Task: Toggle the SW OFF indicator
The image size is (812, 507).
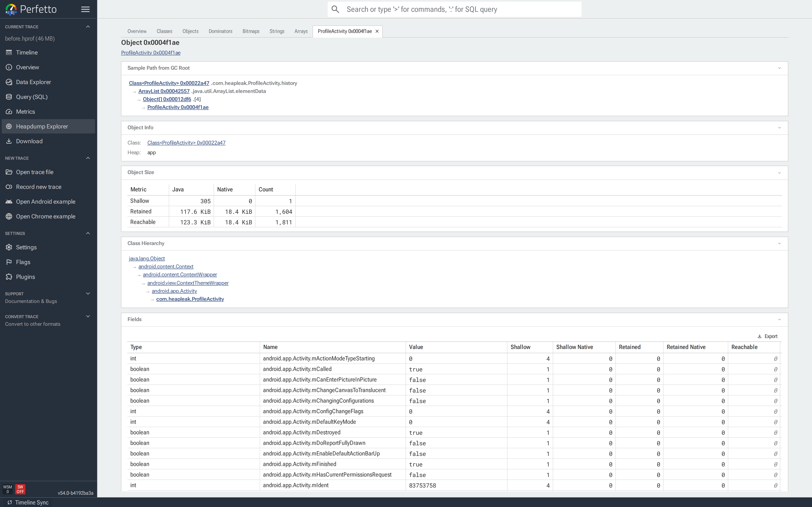Action: pos(21,489)
